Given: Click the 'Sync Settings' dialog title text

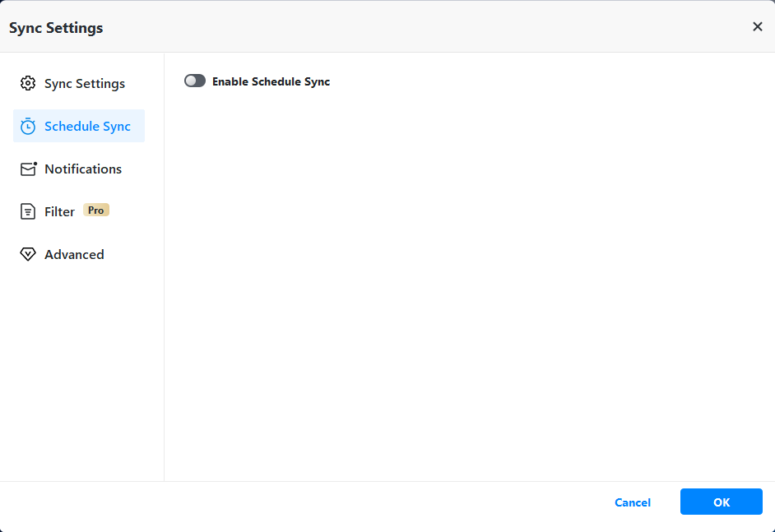Looking at the screenshot, I should (x=56, y=28).
